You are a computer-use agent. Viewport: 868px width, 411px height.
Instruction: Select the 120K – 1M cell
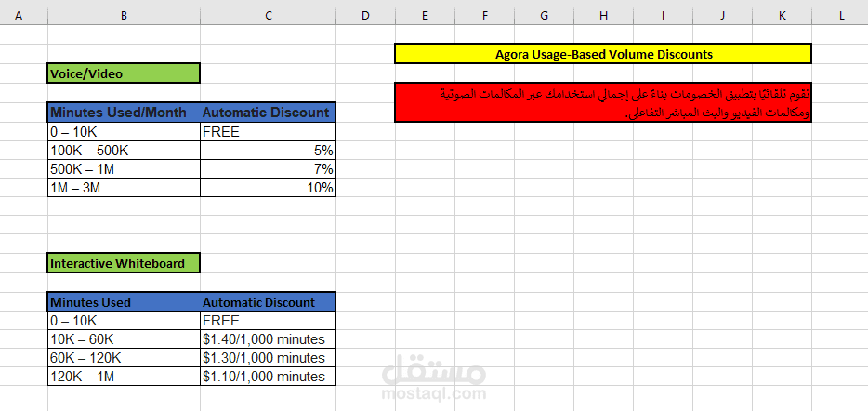[x=124, y=377]
